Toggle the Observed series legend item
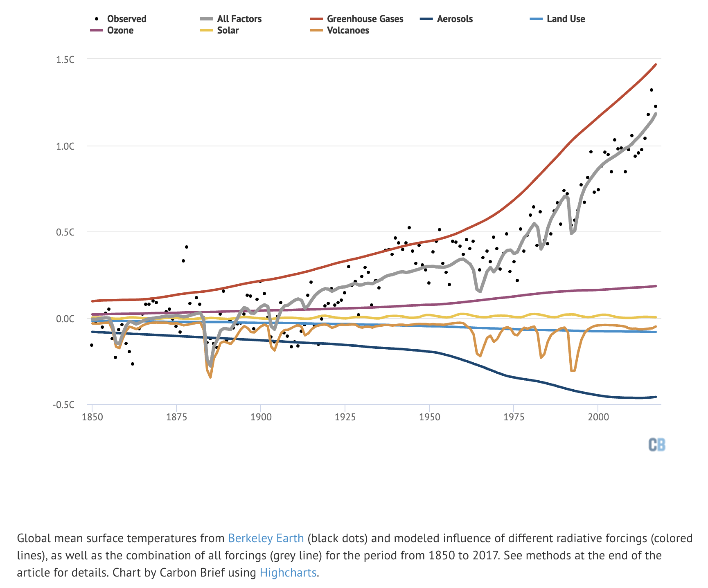The height and width of the screenshot is (588, 708). (126, 19)
